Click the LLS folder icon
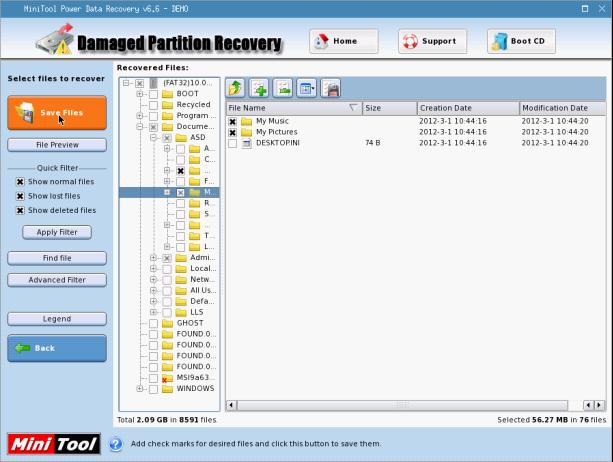Viewport: 613px width, 462px height. coord(181,312)
